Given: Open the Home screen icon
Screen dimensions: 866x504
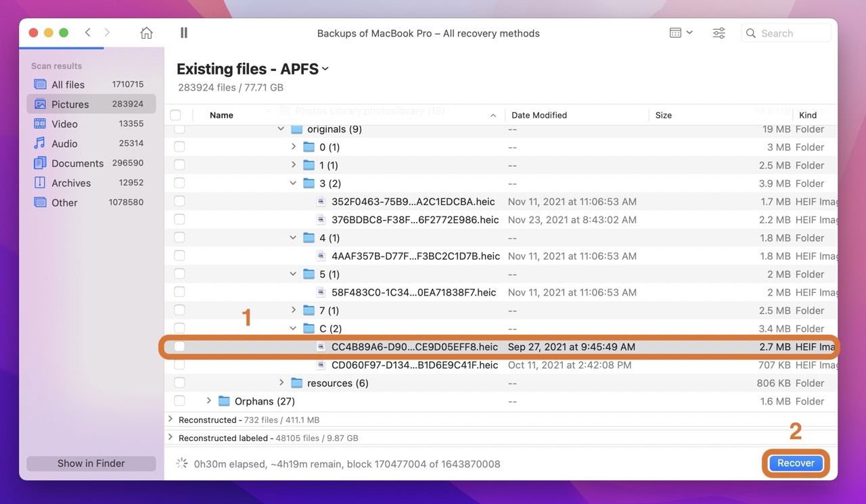Looking at the screenshot, I should (x=146, y=32).
